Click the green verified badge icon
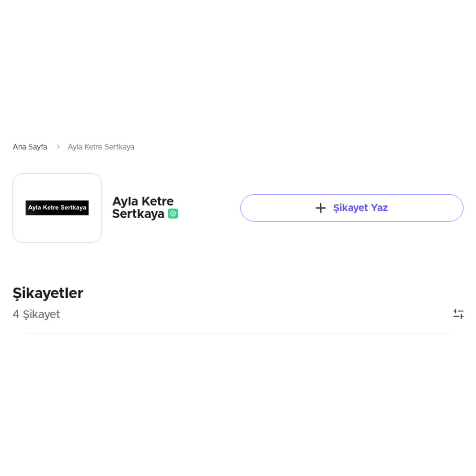The image size is (476, 476). [173, 214]
